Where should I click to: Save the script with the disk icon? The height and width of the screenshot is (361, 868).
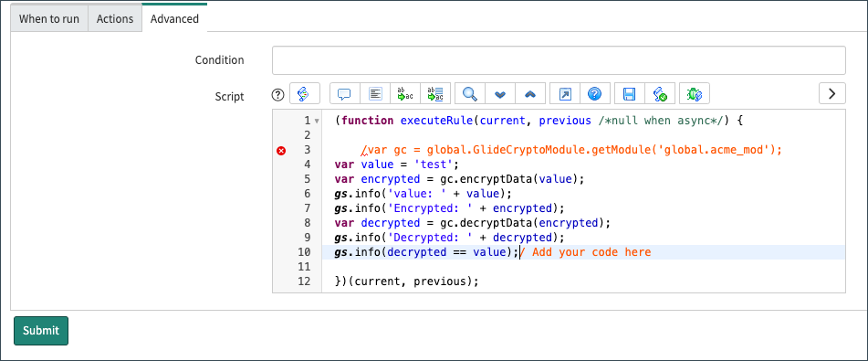point(630,94)
